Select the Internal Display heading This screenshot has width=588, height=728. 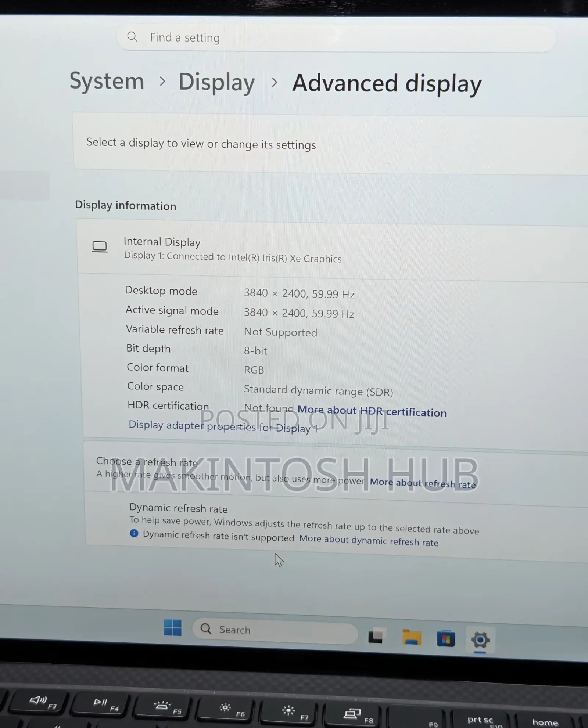(x=162, y=242)
